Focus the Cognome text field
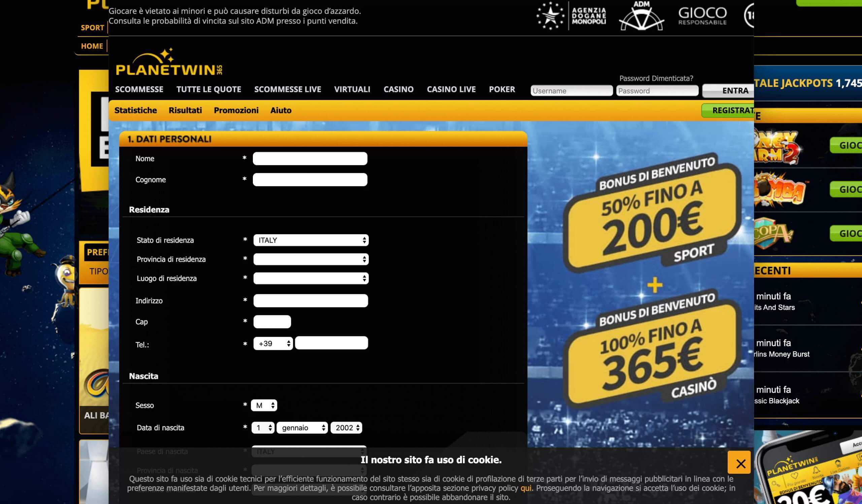The width and height of the screenshot is (862, 504). pos(310,180)
